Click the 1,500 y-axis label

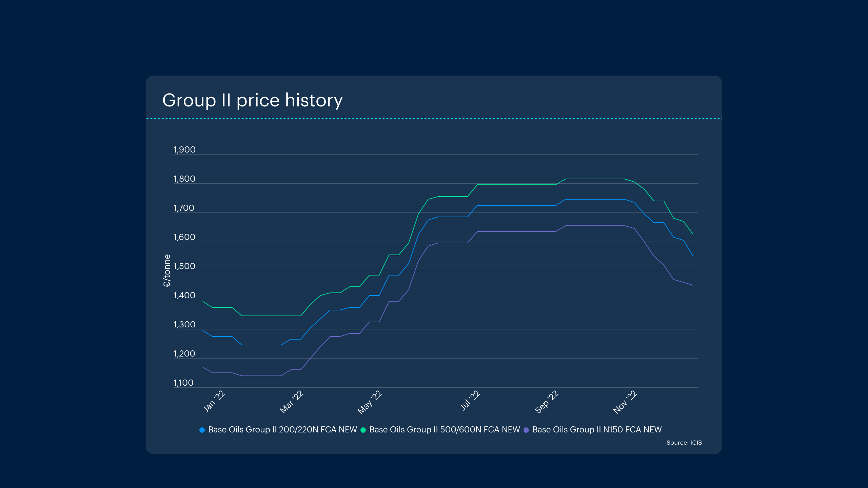pyautogui.click(x=184, y=266)
